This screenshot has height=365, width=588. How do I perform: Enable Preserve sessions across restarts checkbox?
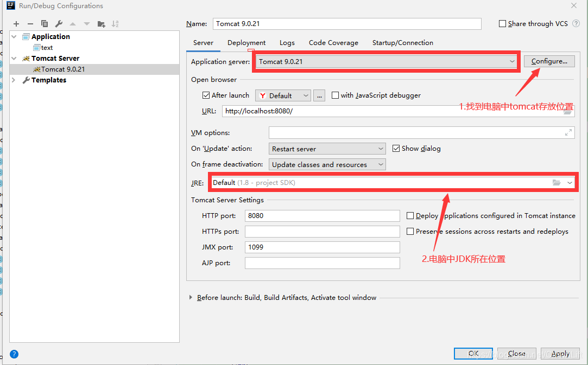pos(410,232)
